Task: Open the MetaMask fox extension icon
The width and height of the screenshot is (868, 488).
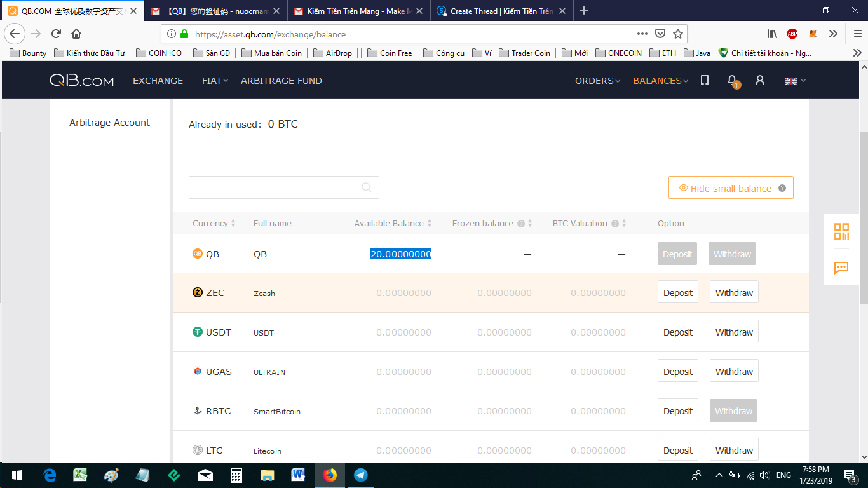Action: click(813, 34)
